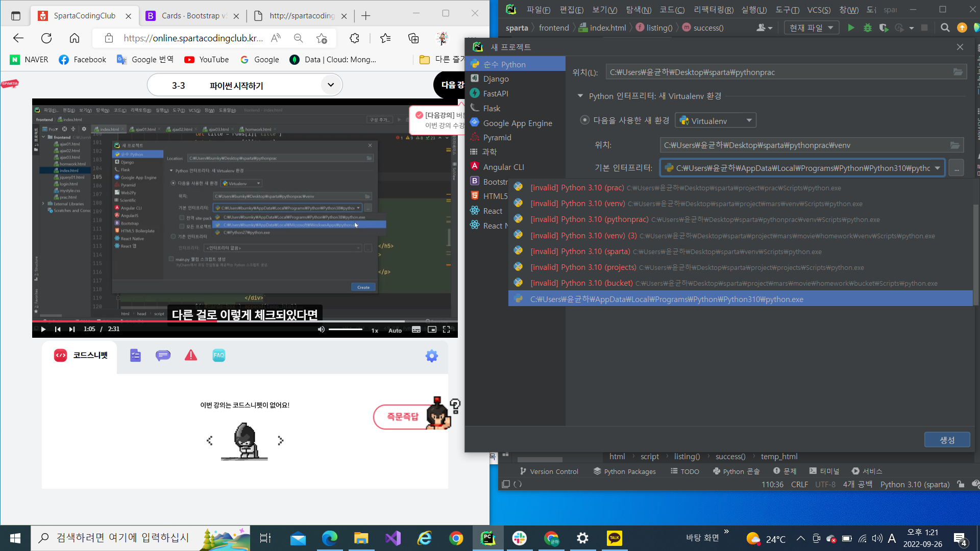Skip to next video track
Viewport: 980px width, 551px height.
72,329
